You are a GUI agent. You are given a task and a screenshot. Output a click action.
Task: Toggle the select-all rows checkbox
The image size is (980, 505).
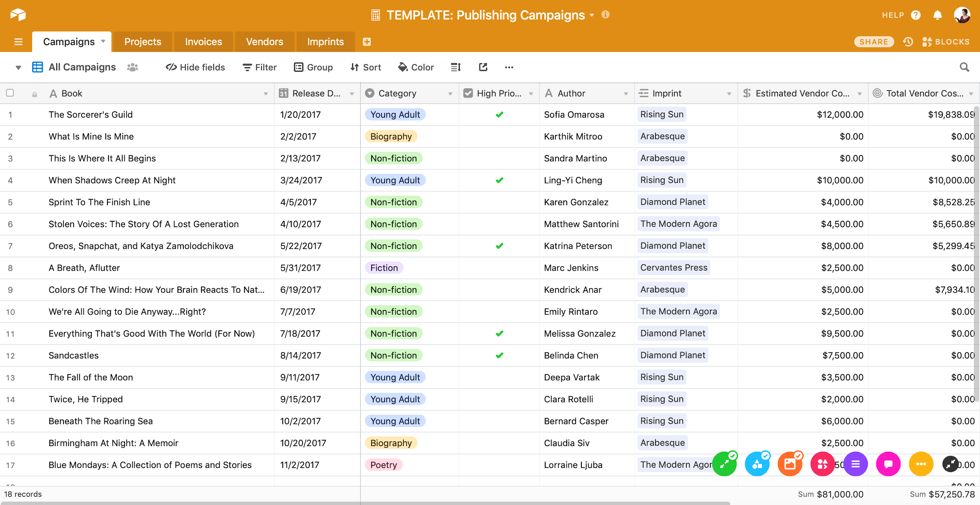click(x=10, y=93)
